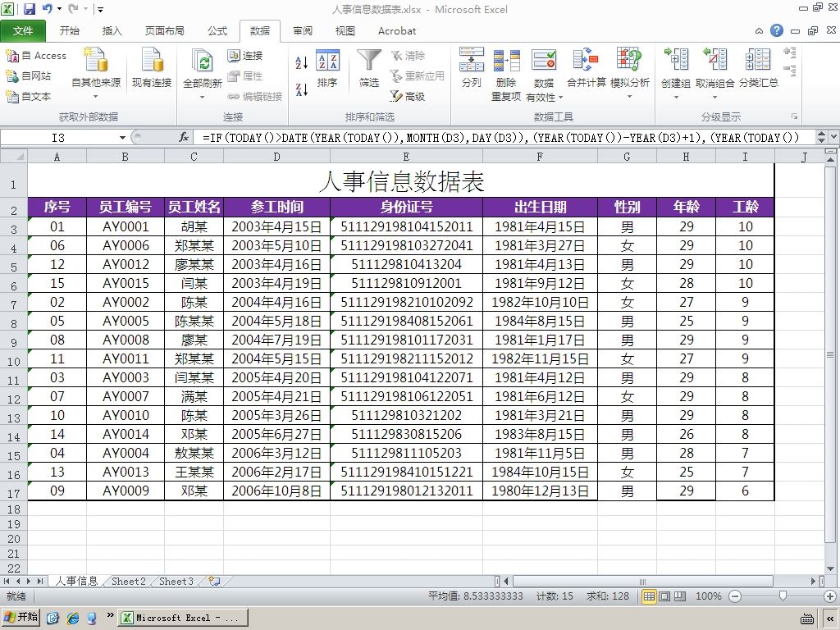Click 合并计算 consolidate
This screenshot has width=840, height=630.
(586, 67)
